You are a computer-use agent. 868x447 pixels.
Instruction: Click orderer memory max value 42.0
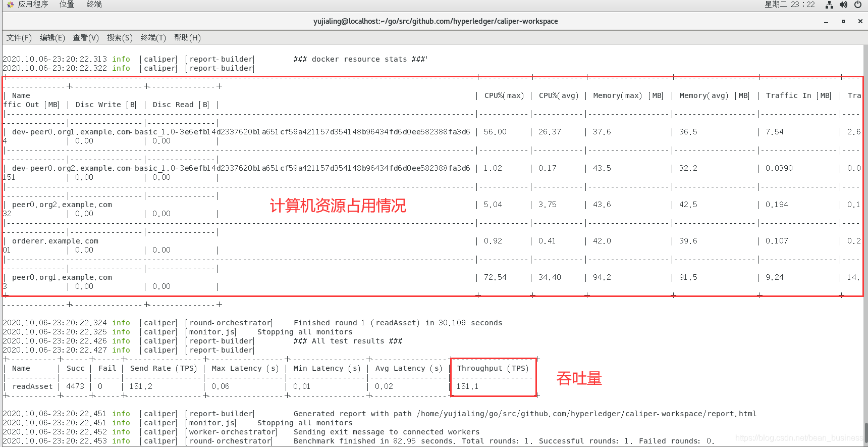coord(602,241)
